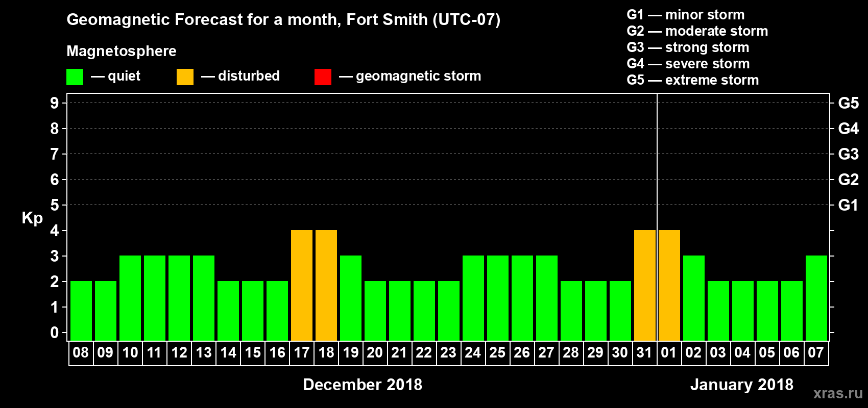Click the 'geomagnetic storm' legend label

pos(418,76)
